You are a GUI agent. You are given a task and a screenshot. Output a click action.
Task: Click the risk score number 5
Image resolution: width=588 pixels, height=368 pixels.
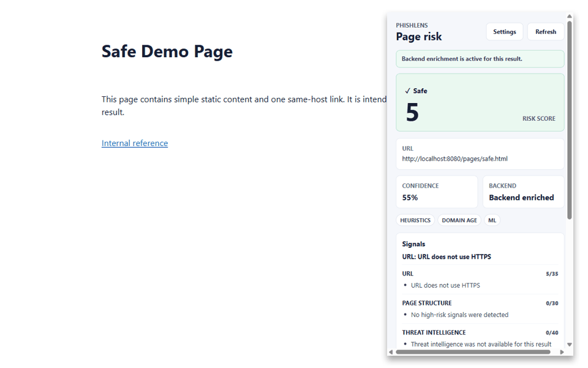point(412,112)
